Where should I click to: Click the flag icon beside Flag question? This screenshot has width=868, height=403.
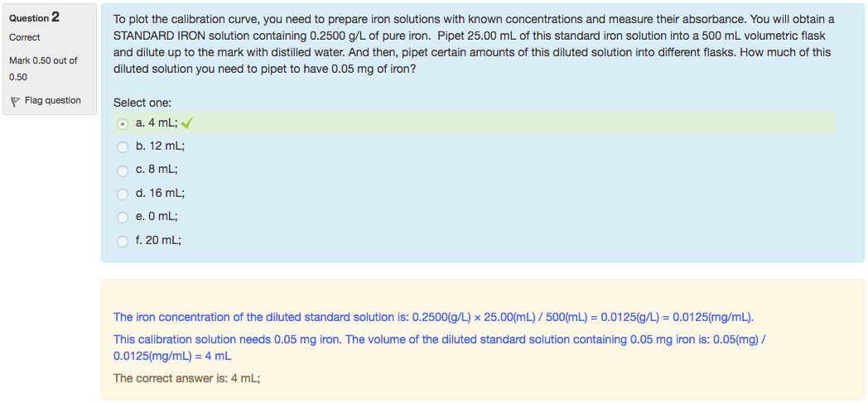14,101
